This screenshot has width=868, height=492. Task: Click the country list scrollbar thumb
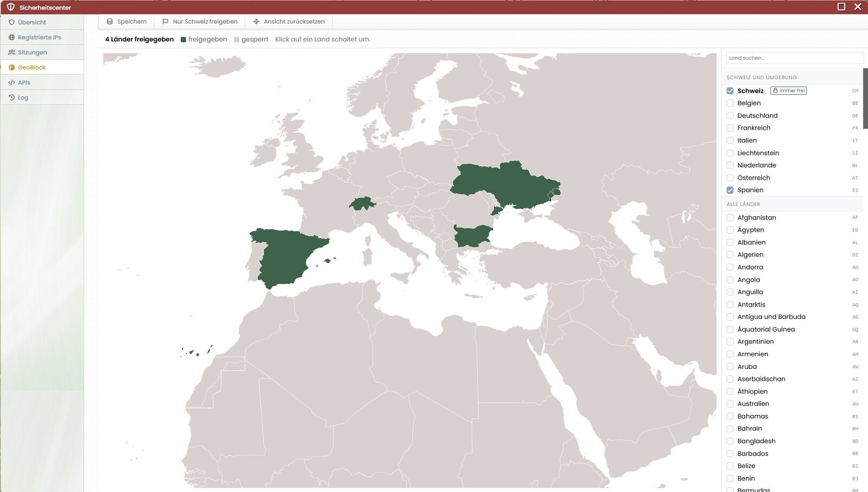pos(866,98)
